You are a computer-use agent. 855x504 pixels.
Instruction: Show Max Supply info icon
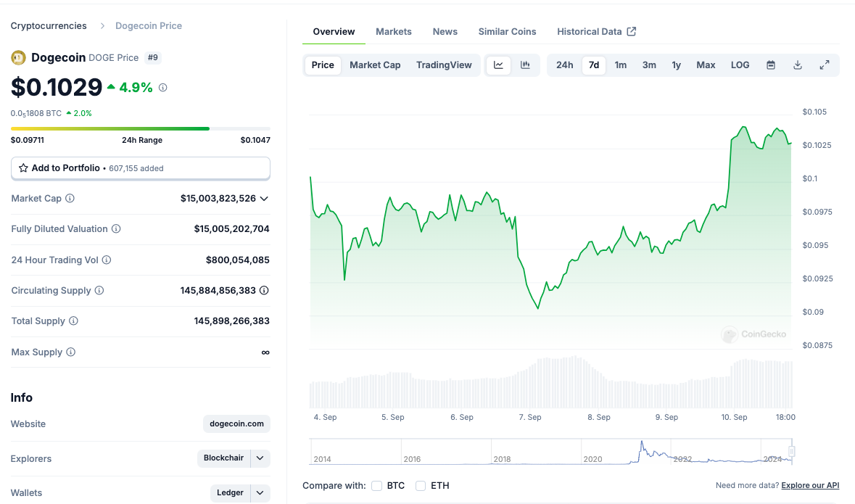point(71,352)
